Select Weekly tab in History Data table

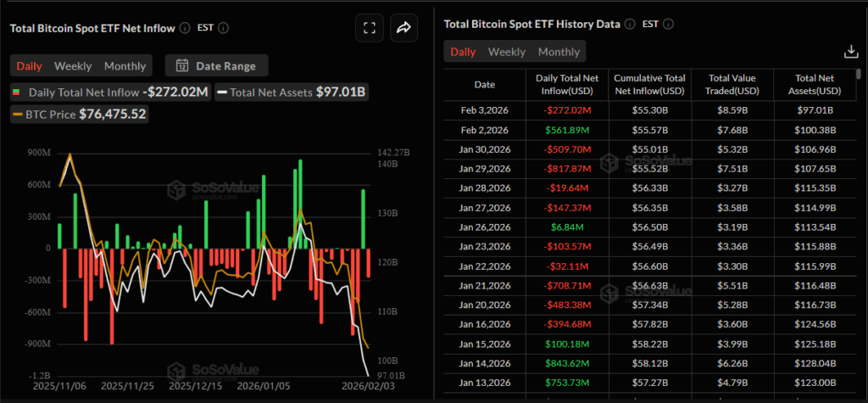click(506, 52)
